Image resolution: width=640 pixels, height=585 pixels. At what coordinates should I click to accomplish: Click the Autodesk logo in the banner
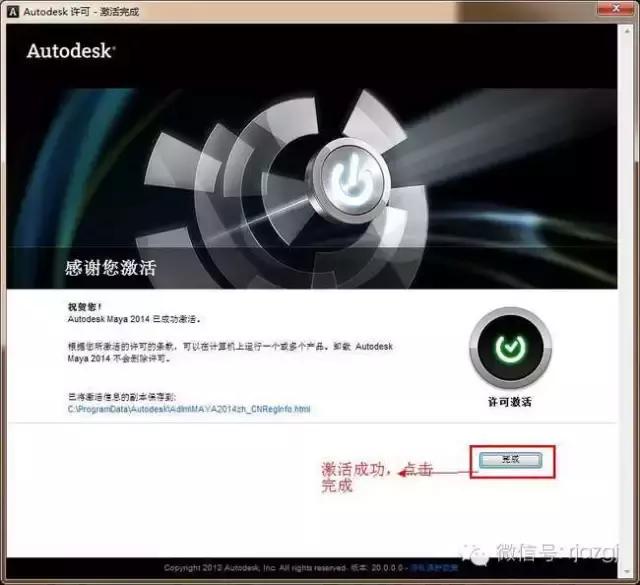pyautogui.click(x=71, y=51)
